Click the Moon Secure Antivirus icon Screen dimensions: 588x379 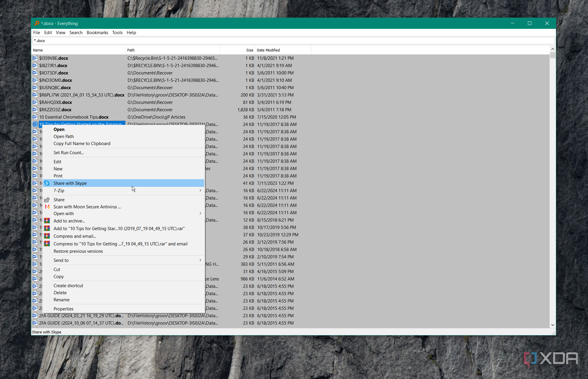(47, 207)
